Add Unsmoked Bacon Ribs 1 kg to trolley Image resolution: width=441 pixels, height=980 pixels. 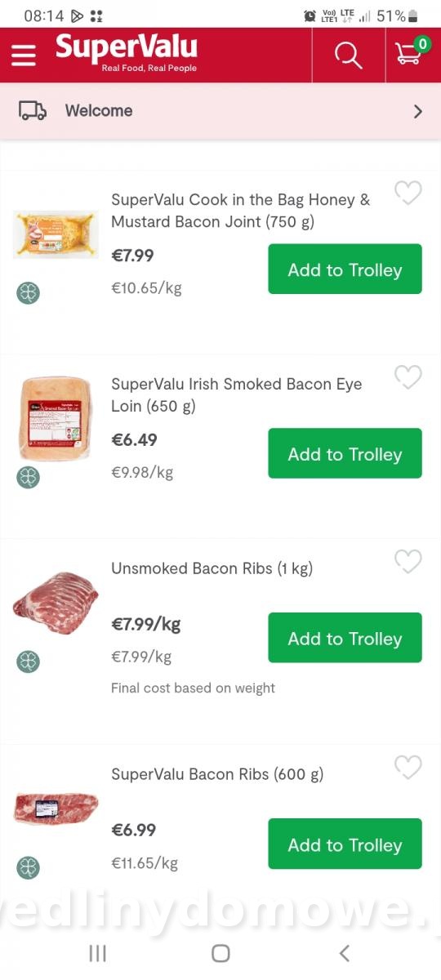click(x=345, y=639)
